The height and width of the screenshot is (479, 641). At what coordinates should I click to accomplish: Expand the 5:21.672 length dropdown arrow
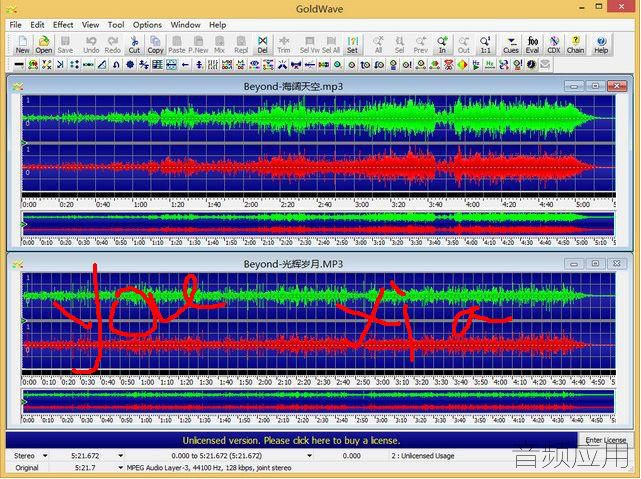point(120,455)
